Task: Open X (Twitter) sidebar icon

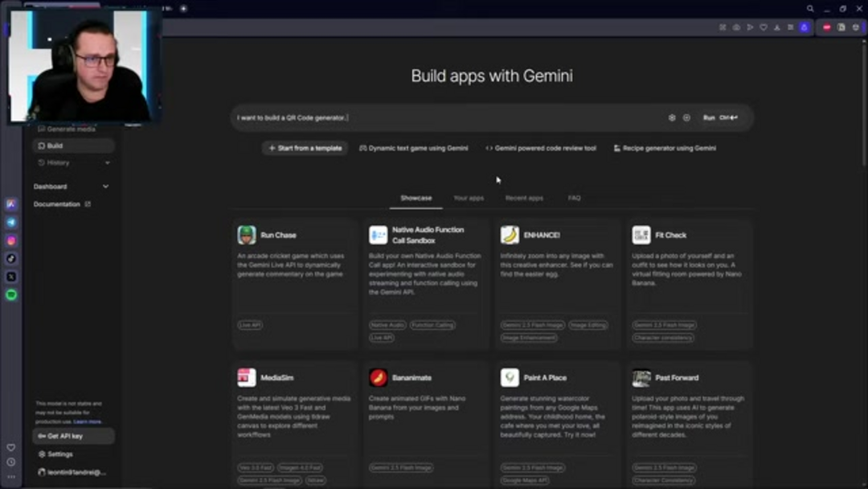Action: tap(10, 277)
